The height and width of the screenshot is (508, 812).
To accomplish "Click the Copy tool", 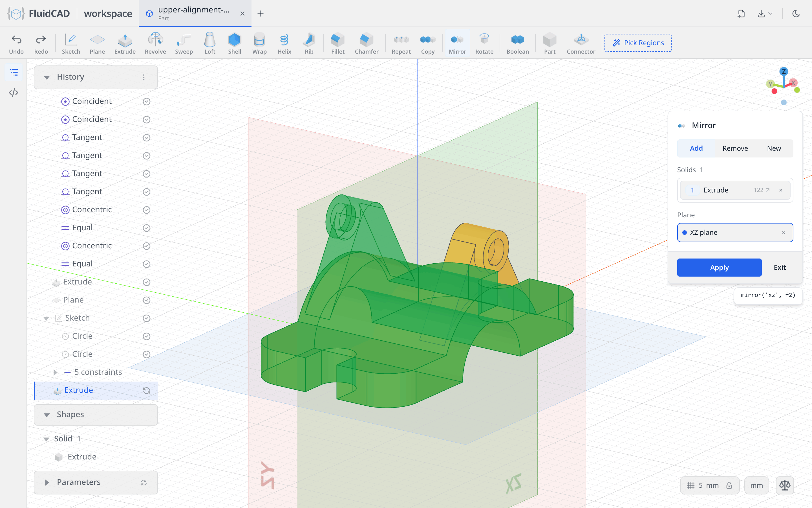I will coord(428,43).
